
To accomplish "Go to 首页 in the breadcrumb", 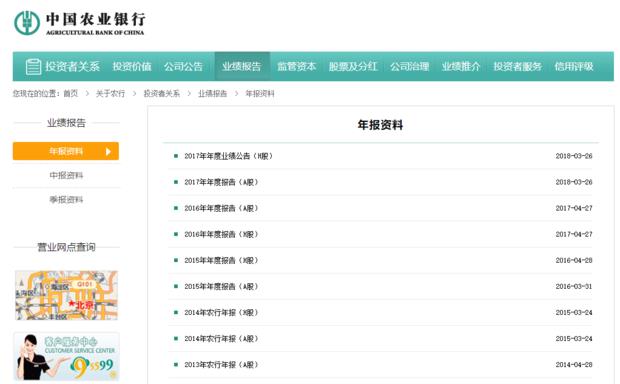I will 71,94.
